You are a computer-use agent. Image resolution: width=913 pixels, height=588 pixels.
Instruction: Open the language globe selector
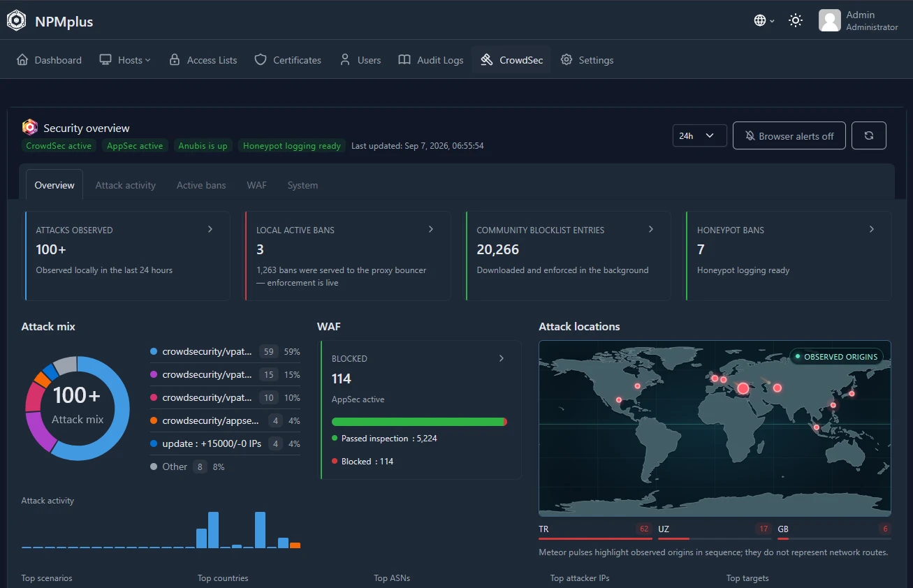pos(764,20)
